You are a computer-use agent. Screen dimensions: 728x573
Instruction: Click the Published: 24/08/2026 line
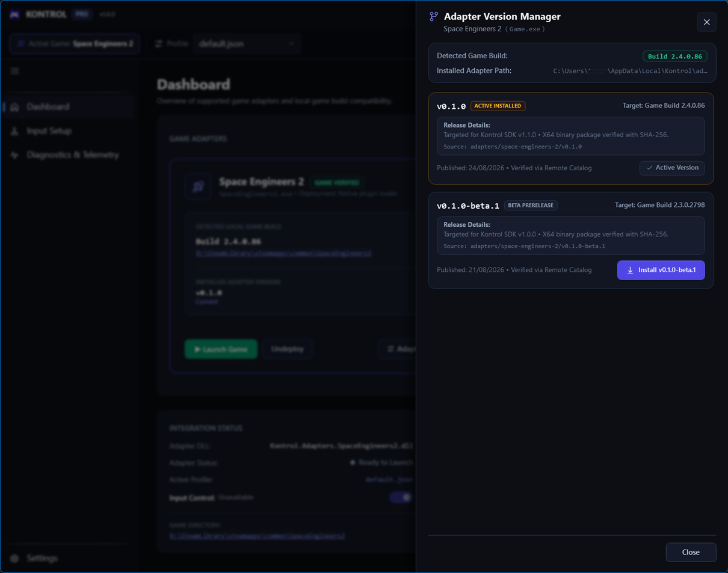(514, 168)
